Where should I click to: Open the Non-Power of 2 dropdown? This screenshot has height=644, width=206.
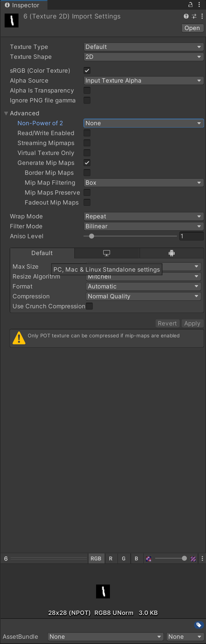point(143,123)
